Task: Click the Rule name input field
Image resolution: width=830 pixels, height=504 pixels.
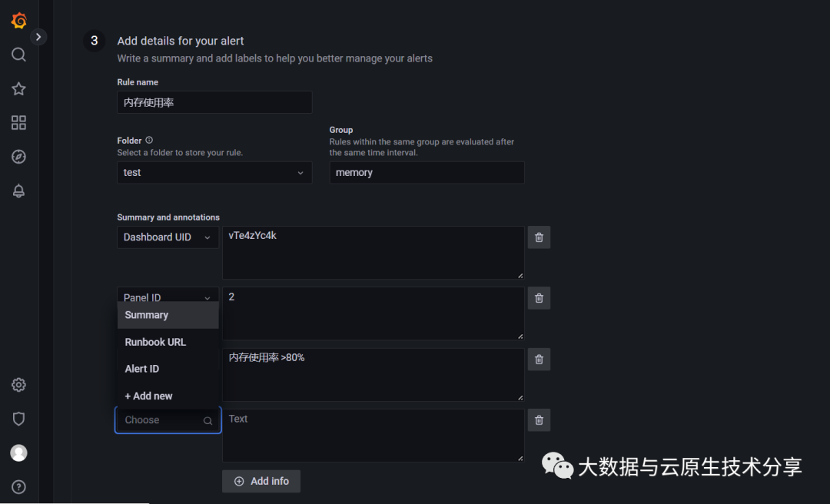Action: (x=214, y=102)
